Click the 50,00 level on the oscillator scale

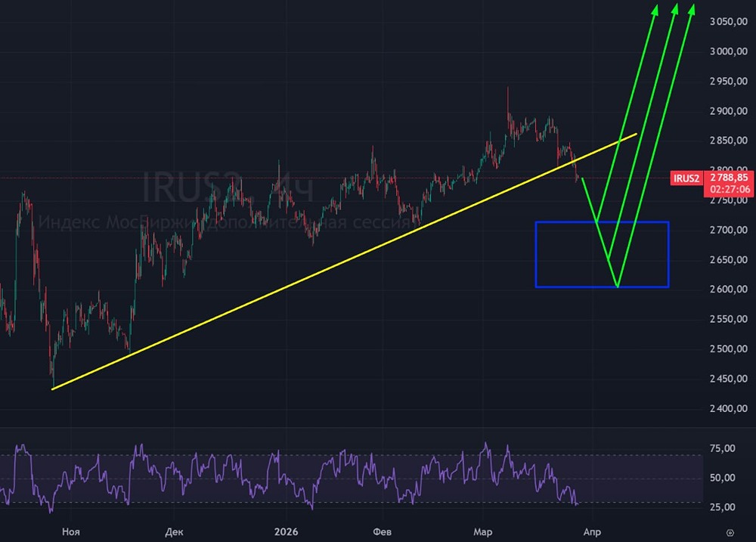click(722, 478)
